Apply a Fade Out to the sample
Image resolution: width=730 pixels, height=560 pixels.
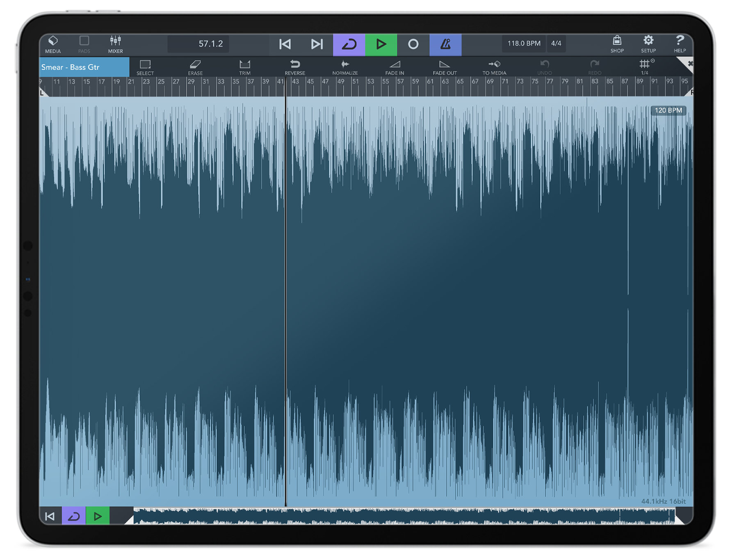pos(444,67)
